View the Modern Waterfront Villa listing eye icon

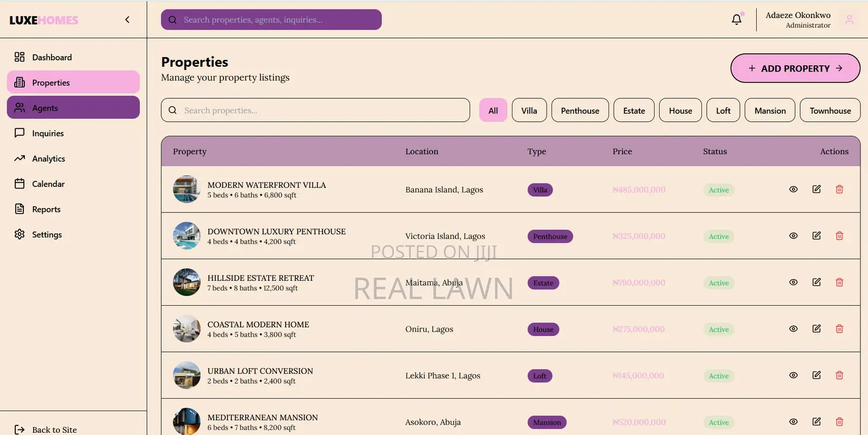(793, 190)
